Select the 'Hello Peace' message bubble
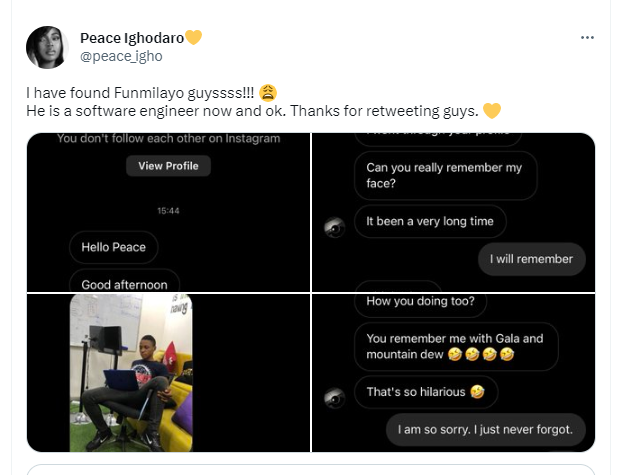624x475 pixels. 113,246
